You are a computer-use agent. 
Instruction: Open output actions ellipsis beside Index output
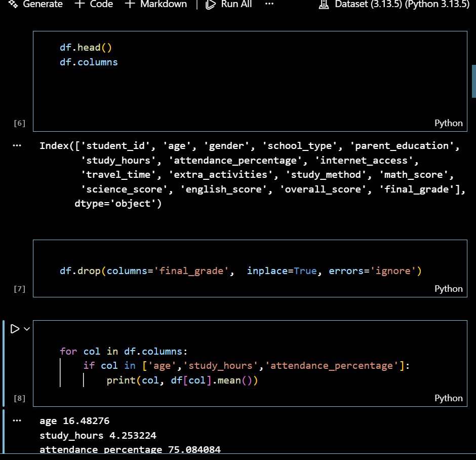(17, 146)
